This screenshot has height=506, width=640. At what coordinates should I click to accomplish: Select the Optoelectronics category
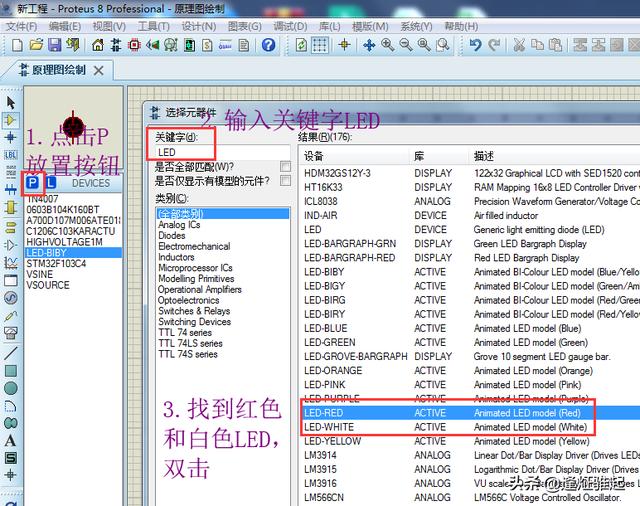189,300
